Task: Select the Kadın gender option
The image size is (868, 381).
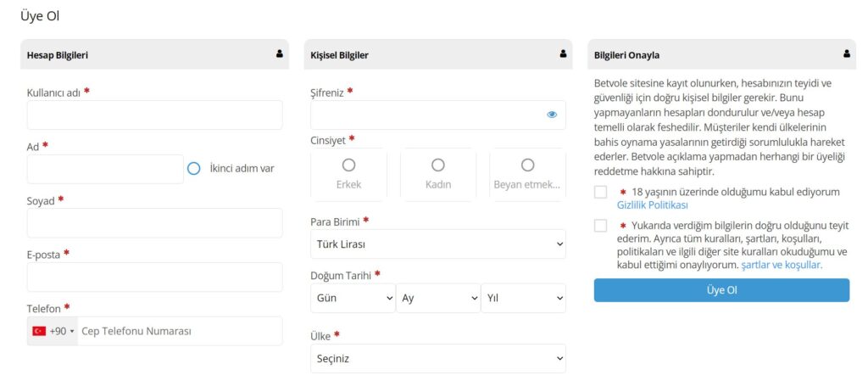Action: 438,175
